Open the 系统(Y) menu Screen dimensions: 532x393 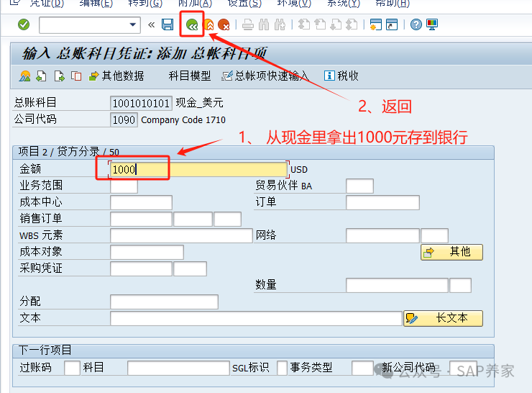pos(344,4)
